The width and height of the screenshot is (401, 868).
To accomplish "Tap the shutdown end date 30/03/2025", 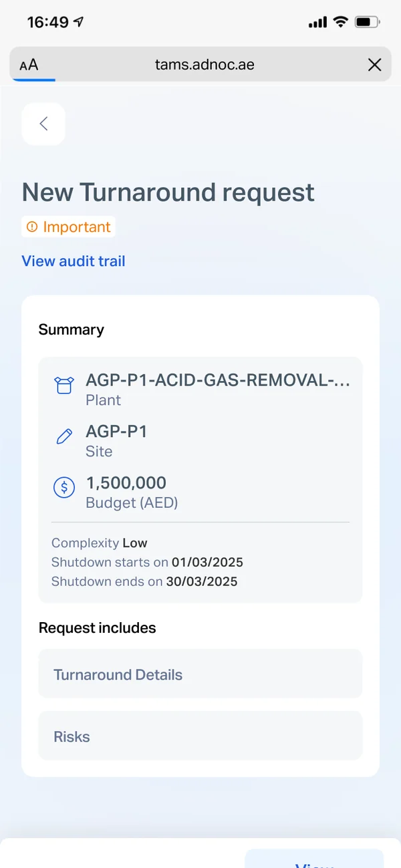I will pos(202,581).
